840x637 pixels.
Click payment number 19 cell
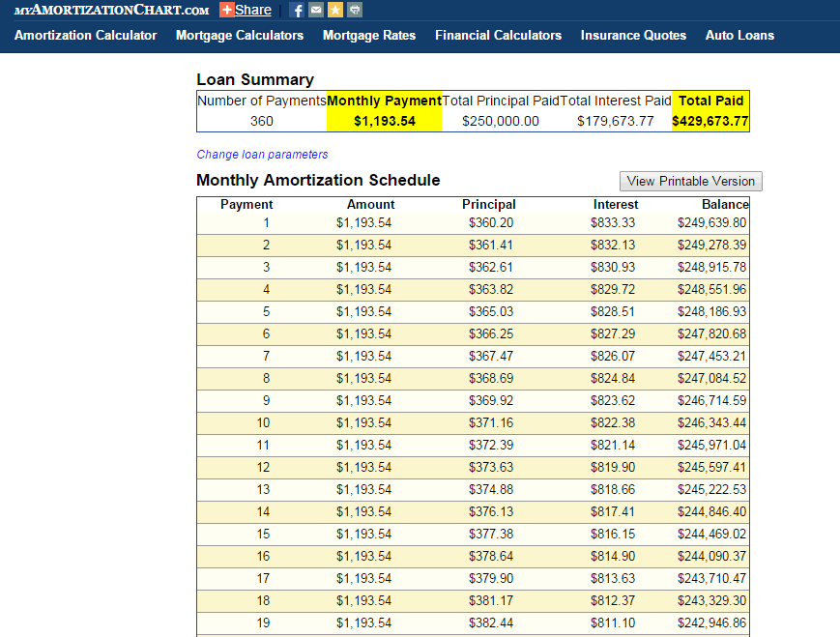[x=263, y=623]
